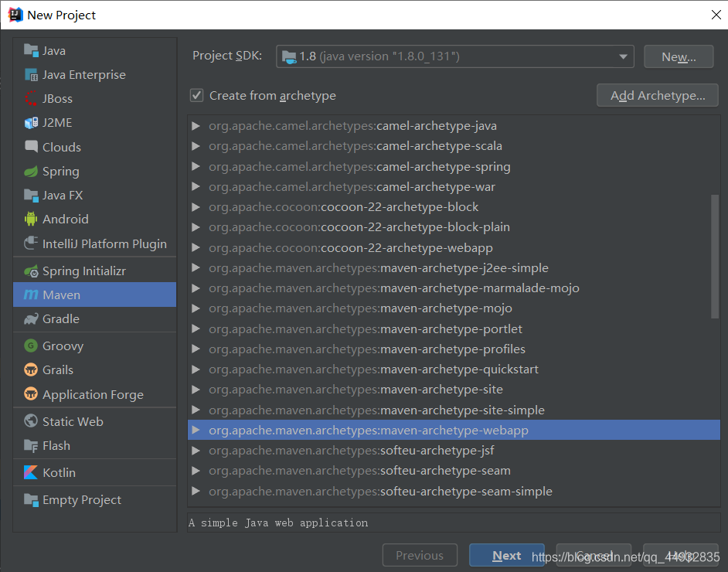The width and height of the screenshot is (728, 572).
Task: Click the Next button
Action: click(506, 555)
